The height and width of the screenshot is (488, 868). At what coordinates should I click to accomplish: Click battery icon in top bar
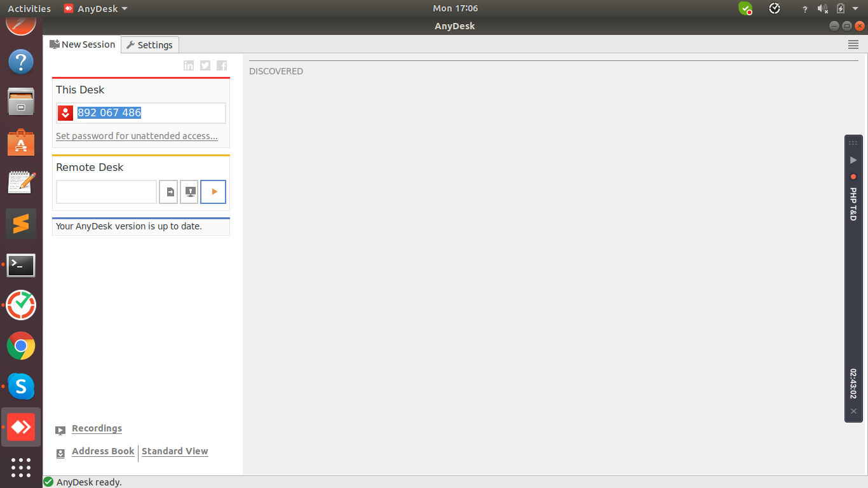[x=841, y=9]
